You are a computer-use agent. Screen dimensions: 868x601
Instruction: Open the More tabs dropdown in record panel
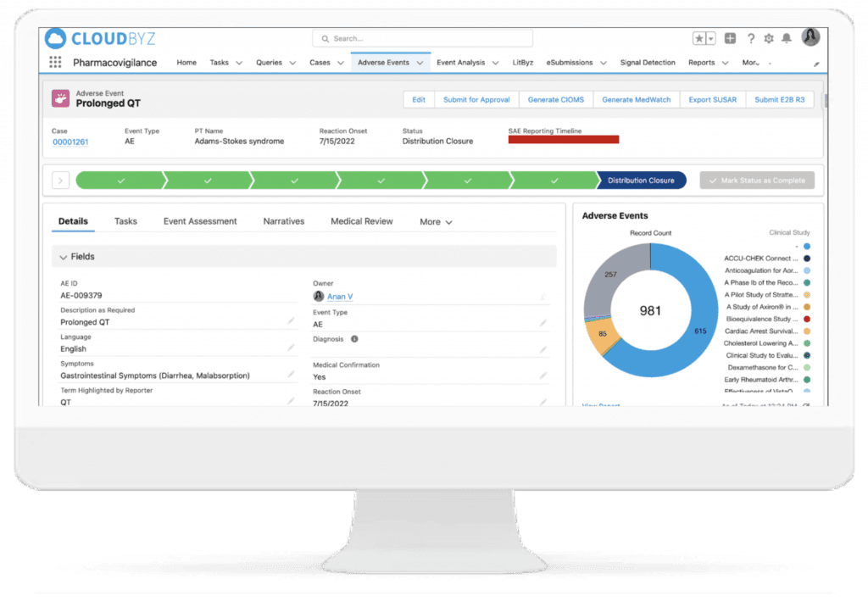point(436,222)
